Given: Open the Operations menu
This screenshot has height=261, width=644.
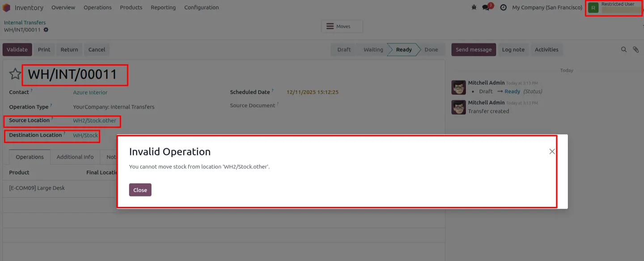Looking at the screenshot, I should coord(97,8).
